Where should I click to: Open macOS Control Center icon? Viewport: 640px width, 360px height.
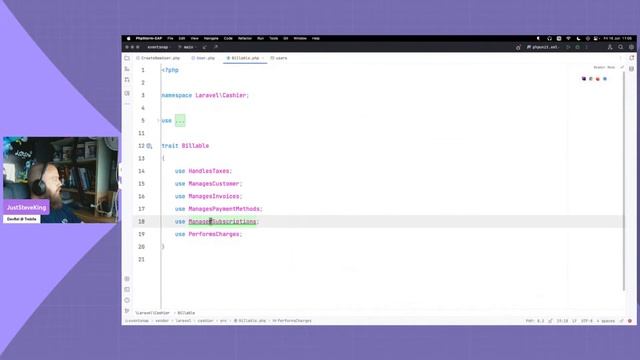coord(596,38)
